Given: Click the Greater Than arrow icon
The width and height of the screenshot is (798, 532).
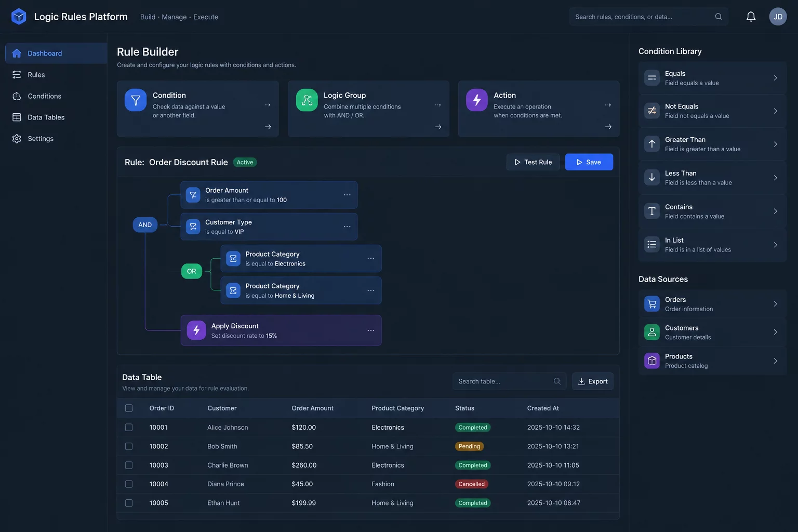Looking at the screenshot, I should pyautogui.click(x=652, y=144).
